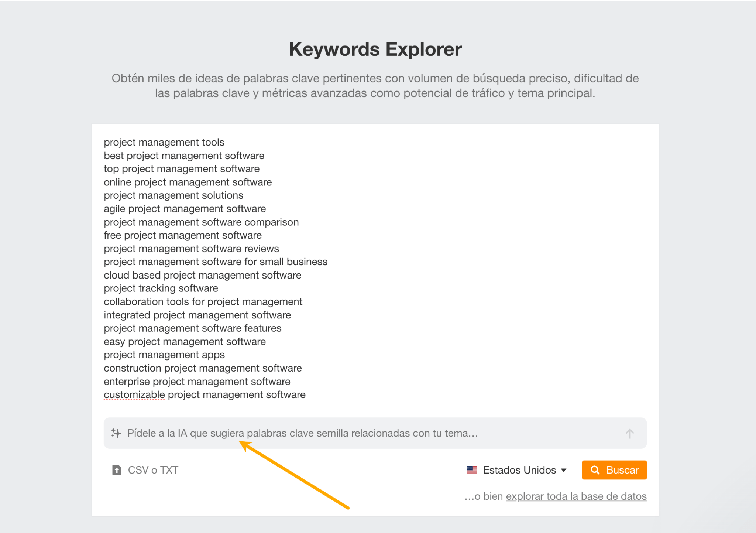
Task: Click the "project management apps" line
Action: (x=164, y=355)
